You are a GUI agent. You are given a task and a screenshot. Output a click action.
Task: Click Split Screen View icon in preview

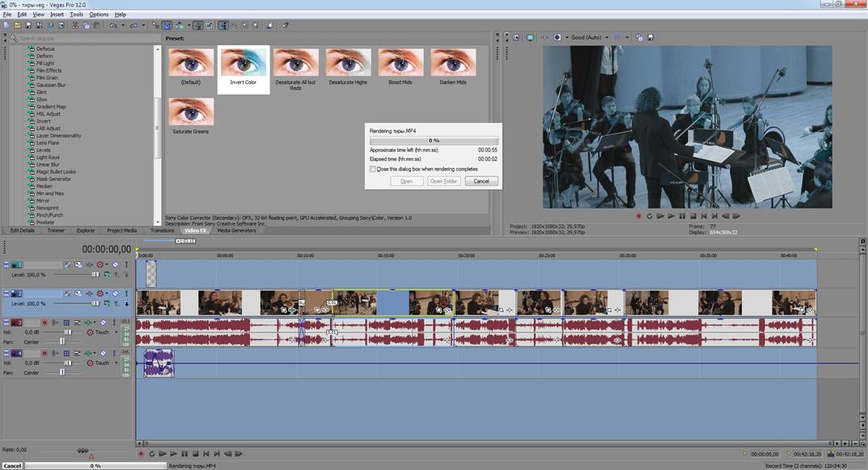point(557,37)
